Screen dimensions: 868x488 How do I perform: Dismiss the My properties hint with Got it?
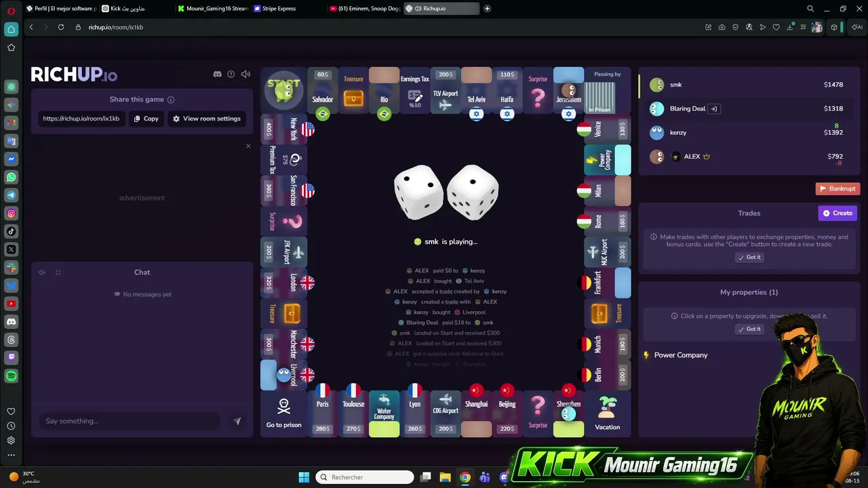[x=749, y=329]
